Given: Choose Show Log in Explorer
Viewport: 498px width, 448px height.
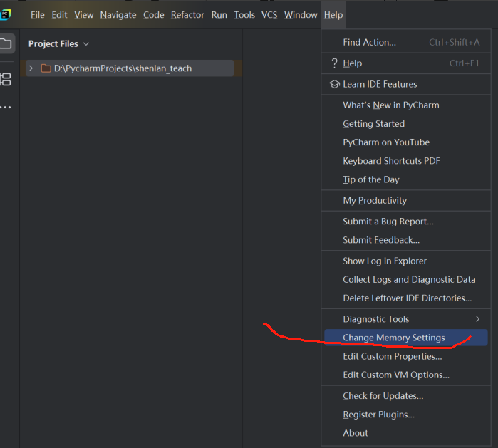Looking at the screenshot, I should (406, 261).
